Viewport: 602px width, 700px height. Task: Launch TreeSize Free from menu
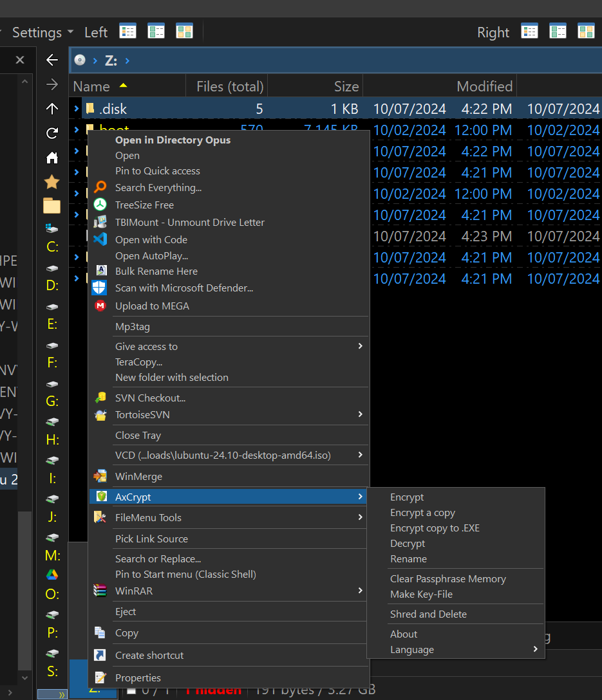tap(144, 205)
